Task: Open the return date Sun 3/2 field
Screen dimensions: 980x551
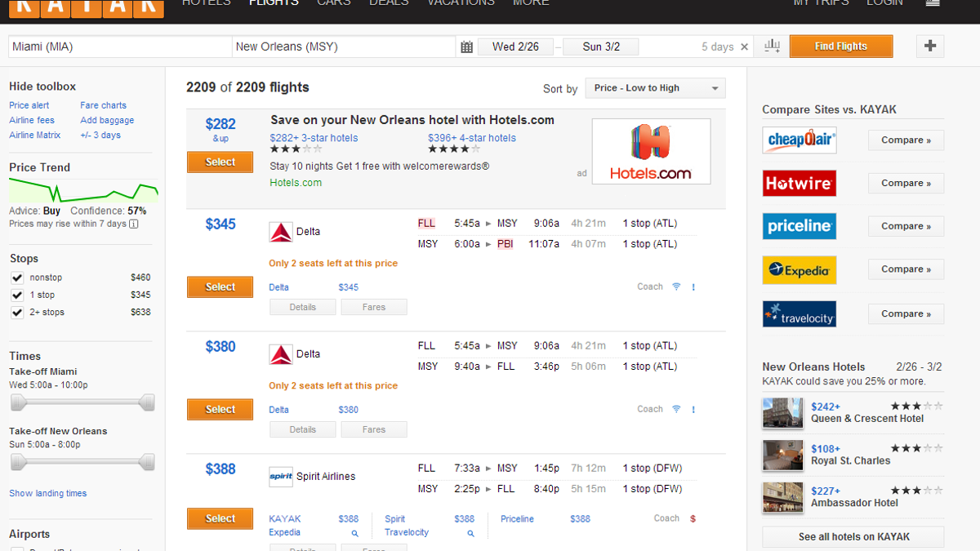Action: [x=601, y=47]
